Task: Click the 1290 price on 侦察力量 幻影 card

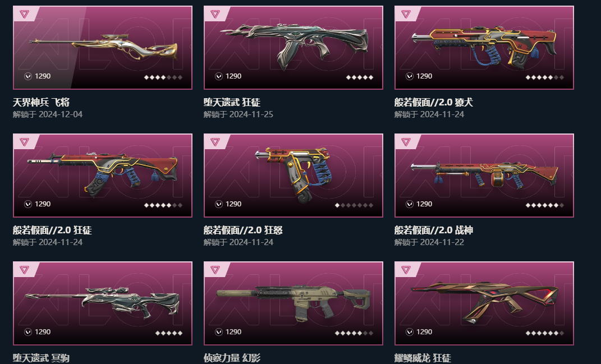Action: (x=233, y=332)
